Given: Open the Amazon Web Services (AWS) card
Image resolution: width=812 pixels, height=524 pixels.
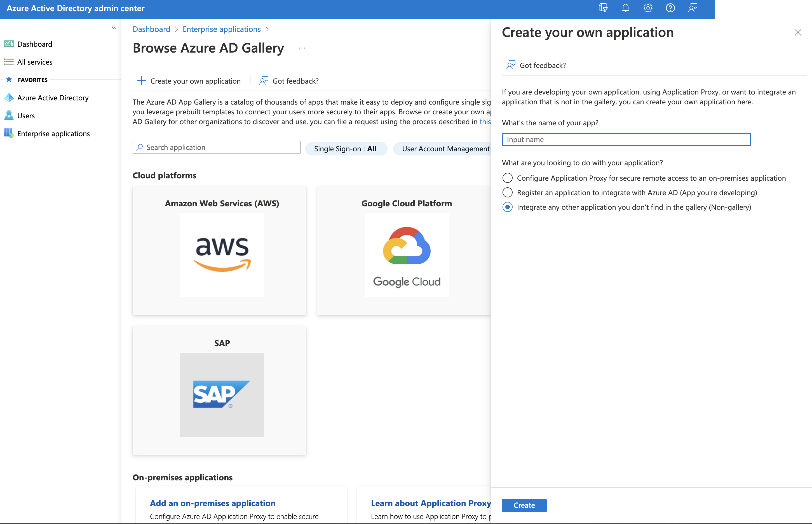Looking at the screenshot, I should click(219, 251).
